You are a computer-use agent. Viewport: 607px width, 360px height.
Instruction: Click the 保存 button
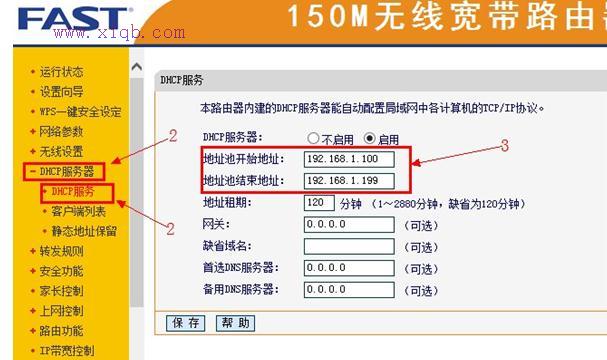coord(185,323)
